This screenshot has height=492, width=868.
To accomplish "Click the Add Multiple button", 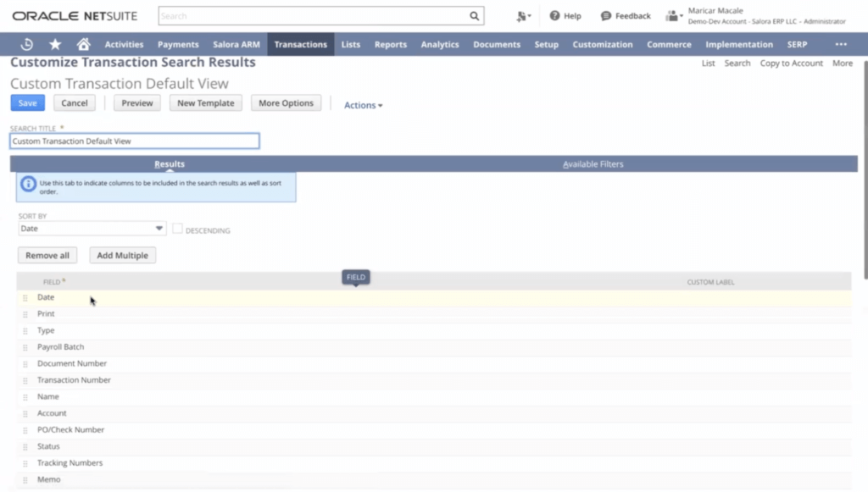I will click(122, 255).
